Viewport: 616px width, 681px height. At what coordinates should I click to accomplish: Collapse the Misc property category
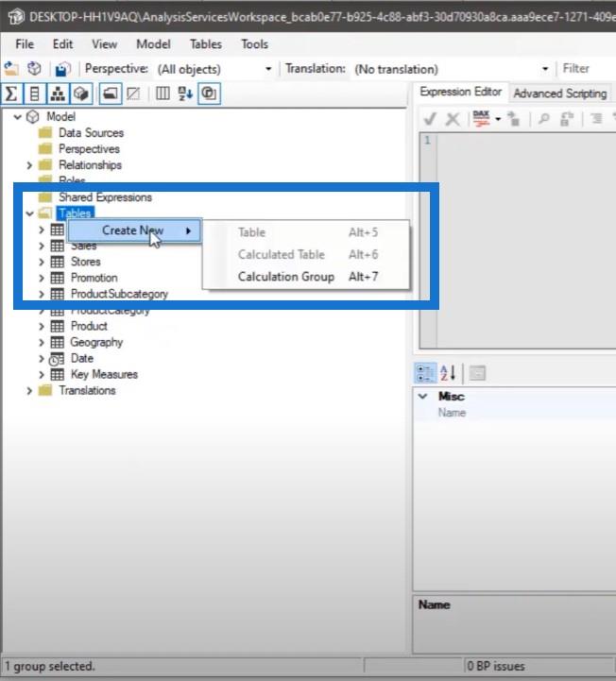click(422, 396)
